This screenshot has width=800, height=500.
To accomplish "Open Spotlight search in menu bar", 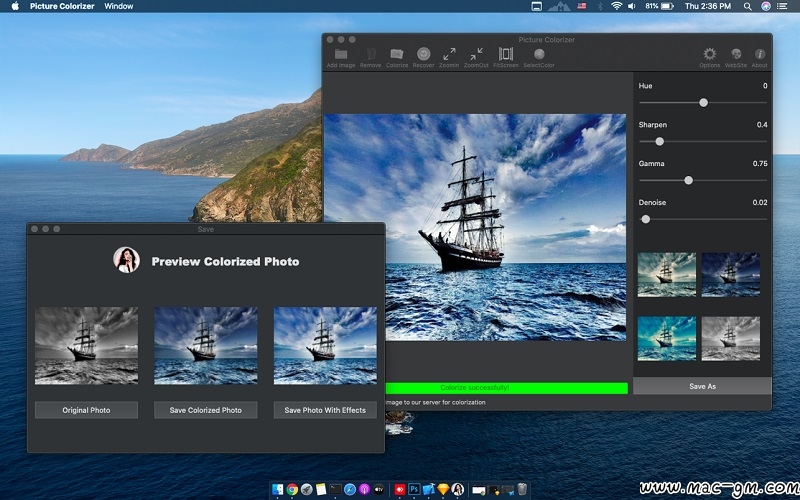I will [747, 6].
